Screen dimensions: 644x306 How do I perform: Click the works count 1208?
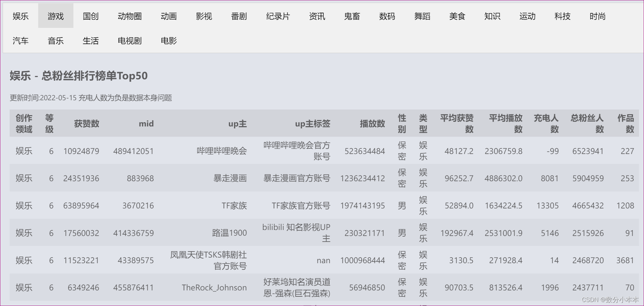[625, 205]
